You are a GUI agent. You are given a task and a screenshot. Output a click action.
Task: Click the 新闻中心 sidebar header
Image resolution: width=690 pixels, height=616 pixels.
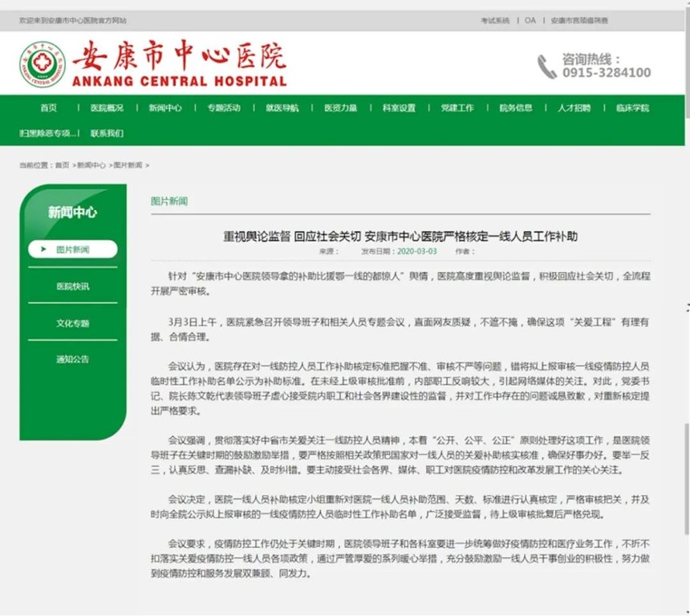point(72,212)
